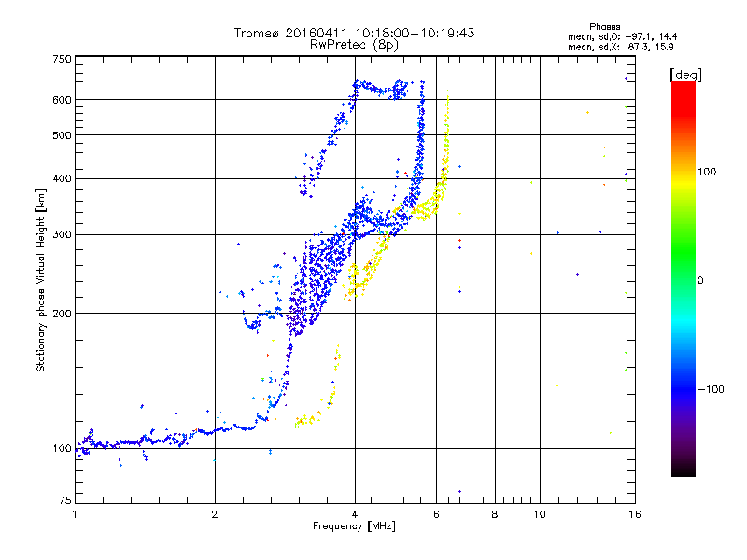Click the '10' frequency tick label
The height and width of the screenshot is (560, 747).
point(540,514)
